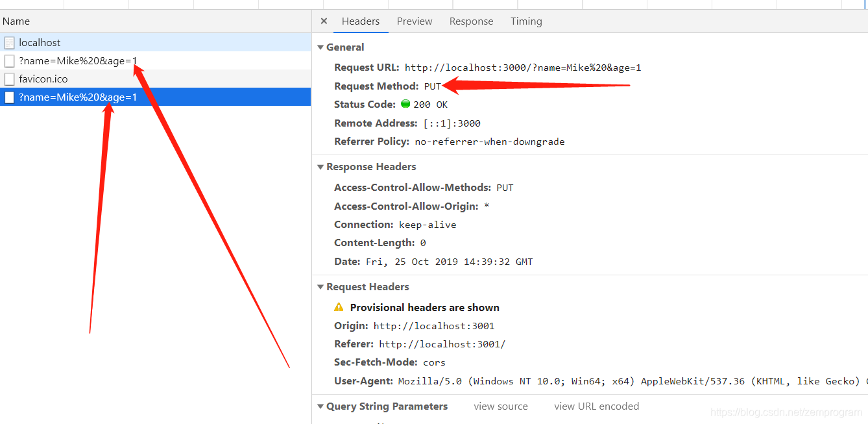Click the Remote Address [::1]:3000 value
The width and height of the screenshot is (868, 424).
point(452,123)
